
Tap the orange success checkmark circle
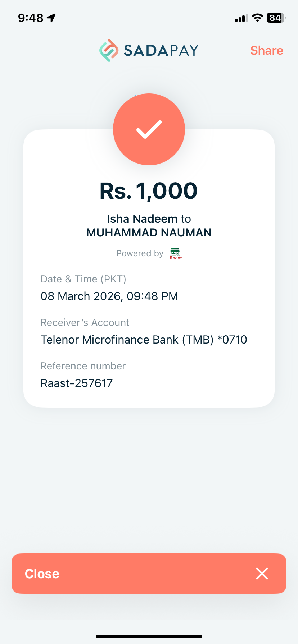[x=149, y=129]
